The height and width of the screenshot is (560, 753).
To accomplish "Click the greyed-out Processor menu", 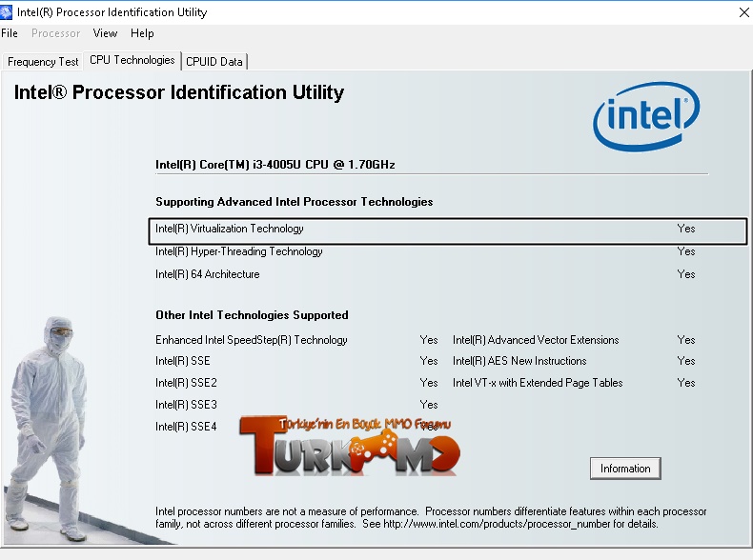I will pyautogui.click(x=55, y=33).
